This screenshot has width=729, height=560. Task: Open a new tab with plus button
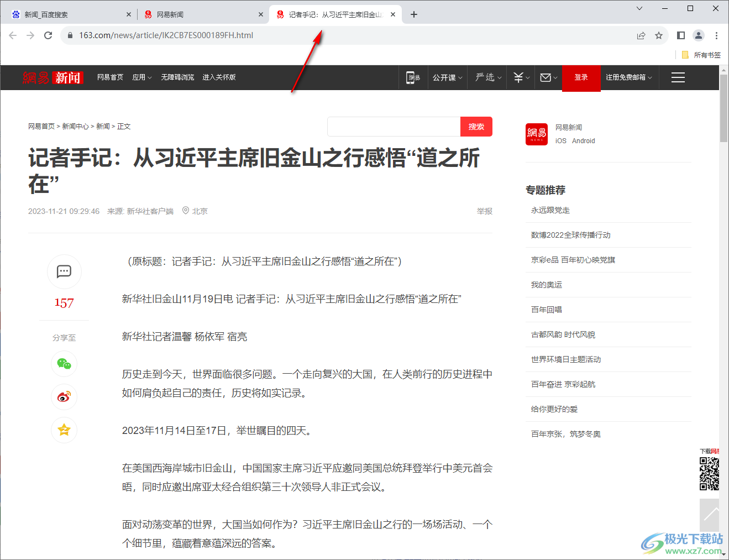pyautogui.click(x=414, y=14)
